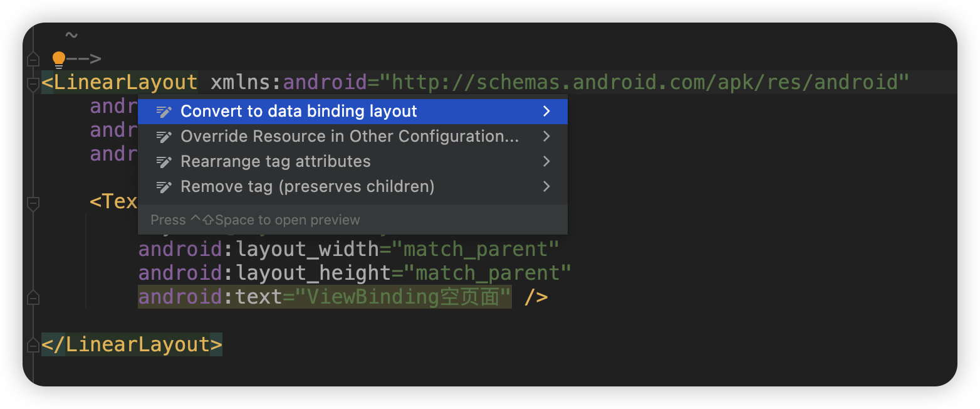Click the closing LinearLayout tag
The height and width of the screenshot is (409, 980).
131,344
